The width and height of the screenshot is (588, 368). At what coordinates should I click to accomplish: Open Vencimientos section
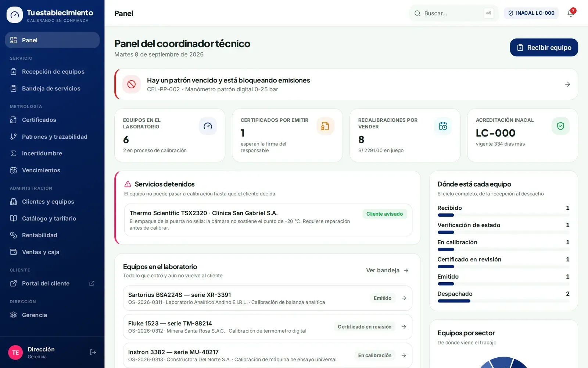point(52,170)
